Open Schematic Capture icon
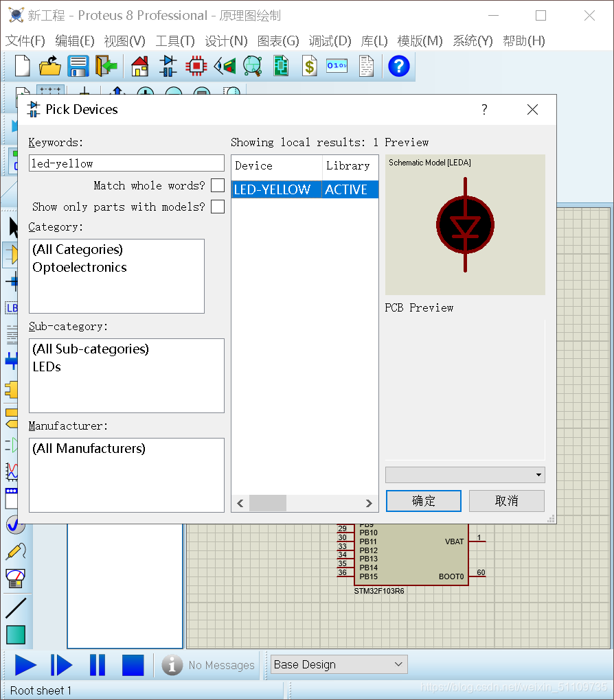Viewport: 614px width, 700px height. coord(168,66)
